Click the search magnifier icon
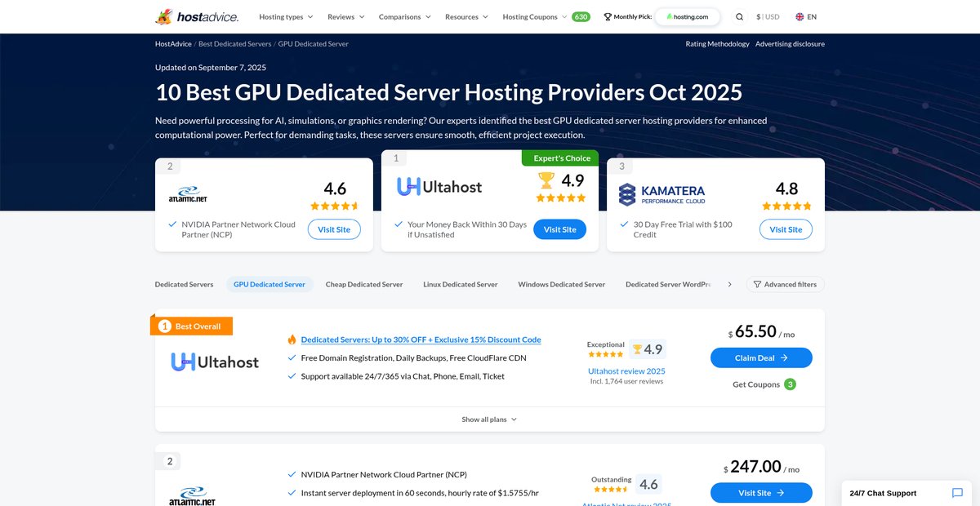 739,16
